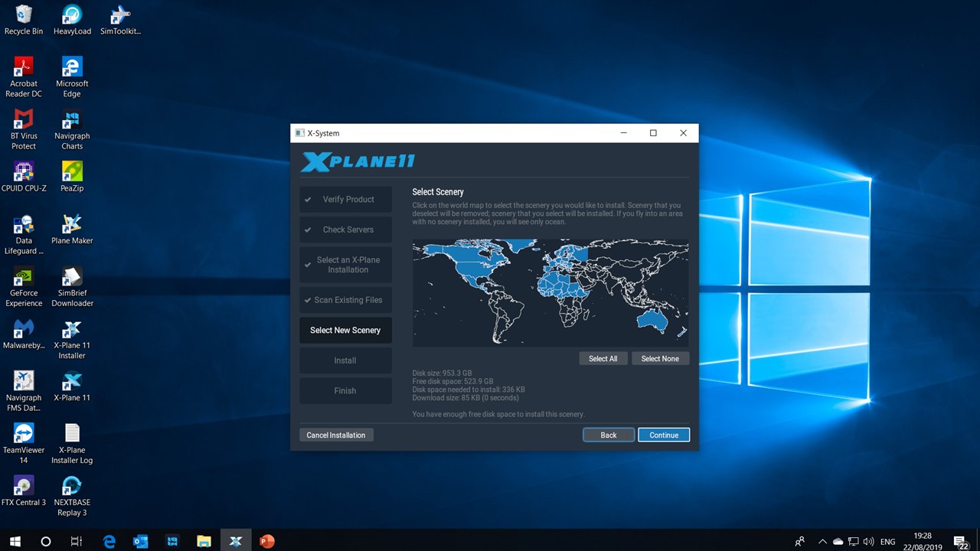The image size is (980, 551).
Task: Launch X-Plane 11 desktop shortcut
Action: (x=72, y=386)
